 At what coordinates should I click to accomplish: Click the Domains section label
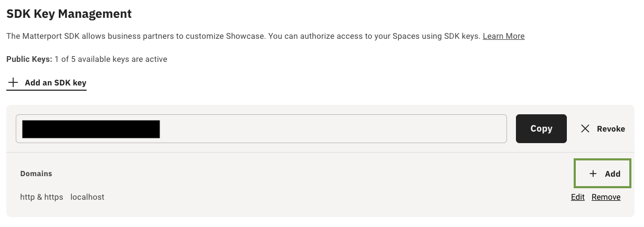[36, 174]
